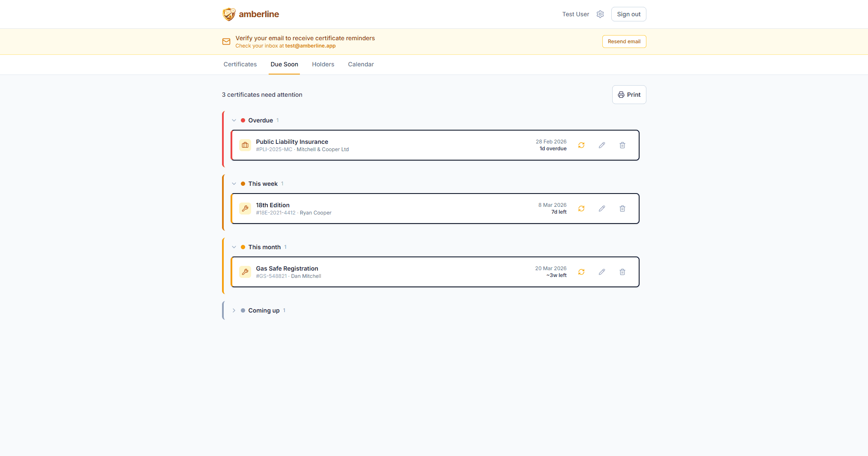868x456 pixels.
Task: Delete the Public Liability Insurance certificate
Action: coord(622,145)
